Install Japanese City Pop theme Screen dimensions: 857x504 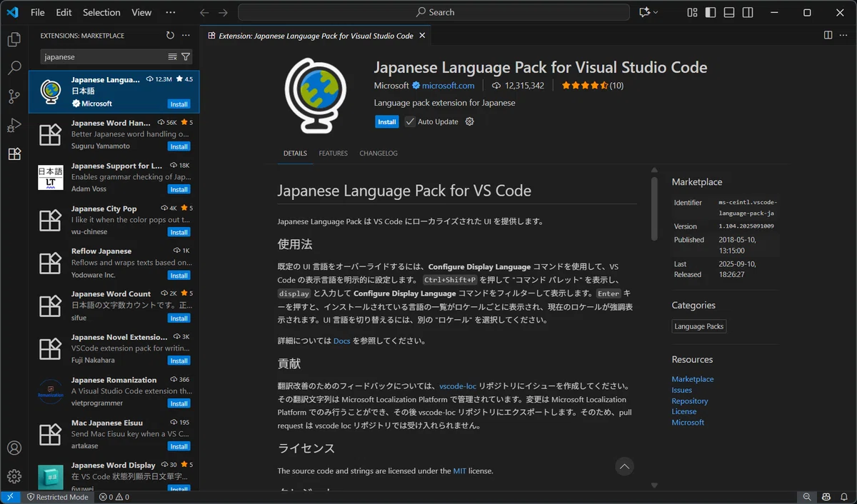179,232
